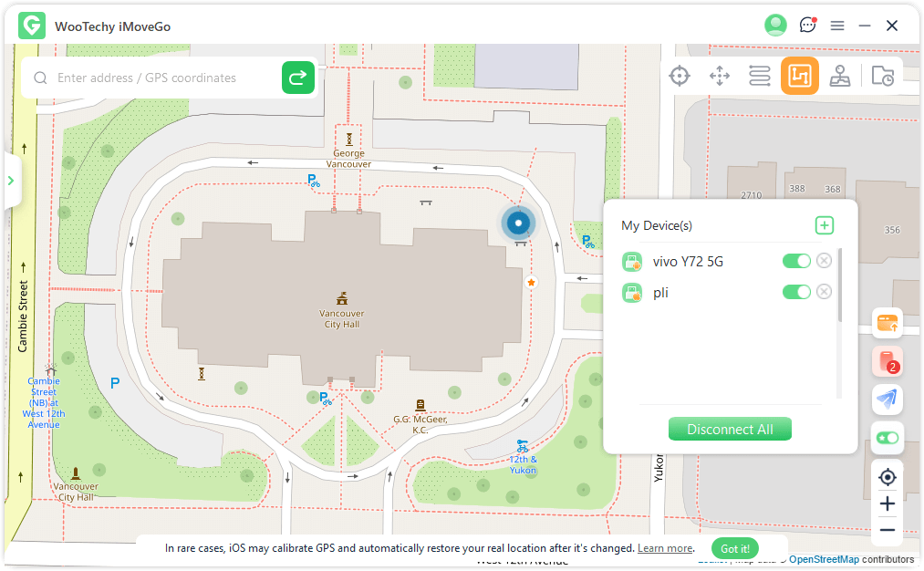Open the historical records folder icon
Image resolution: width=924 pixels, height=571 pixels.
click(x=882, y=76)
